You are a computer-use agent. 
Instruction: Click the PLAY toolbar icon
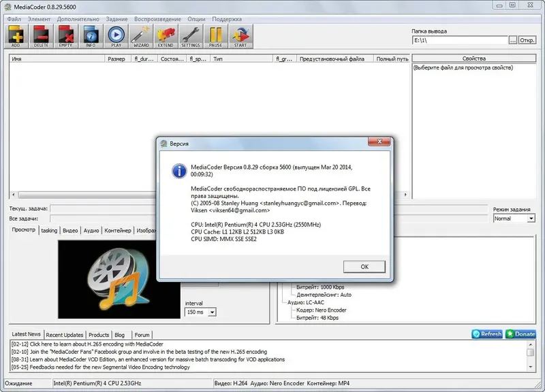(x=116, y=36)
